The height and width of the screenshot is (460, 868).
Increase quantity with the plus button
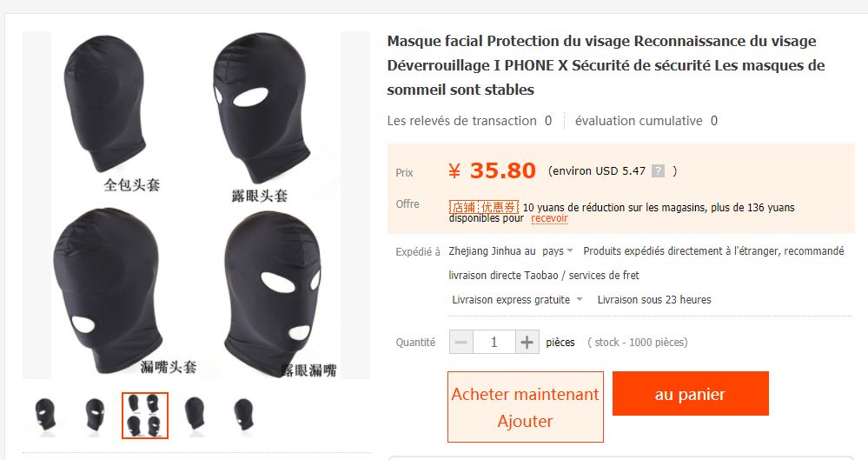coord(527,342)
